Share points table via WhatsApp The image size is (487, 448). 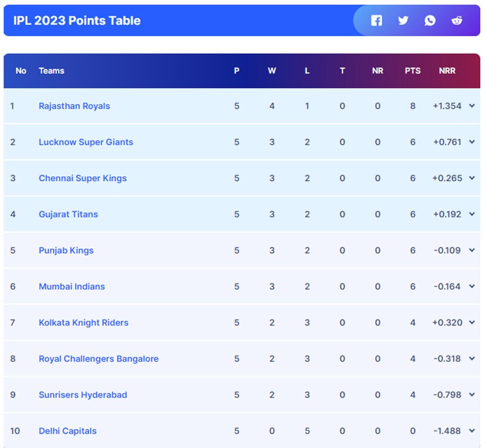coord(430,21)
